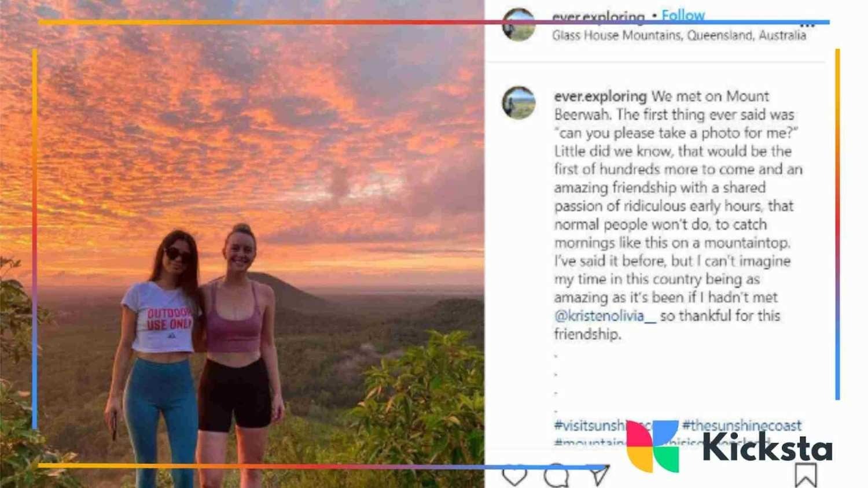Click the caption text paragraph
This screenshot has width=868, height=488.
(x=678, y=215)
